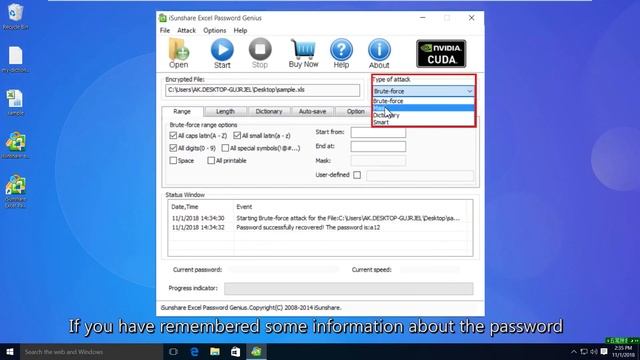Check the All printable option
The height and width of the screenshot is (360, 640).
click(x=211, y=160)
